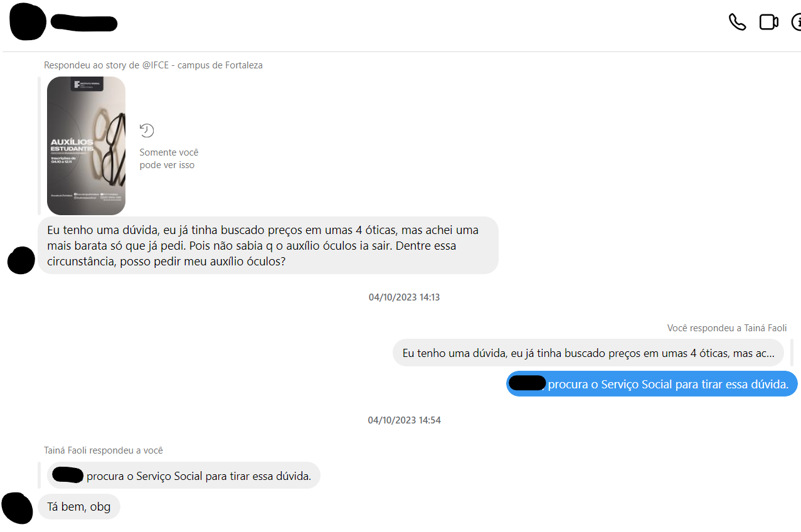Jump to quoted preview "Eu tenho uma dúvida"
Image resolution: width=801 pixels, height=532 pixels.
[589, 353]
